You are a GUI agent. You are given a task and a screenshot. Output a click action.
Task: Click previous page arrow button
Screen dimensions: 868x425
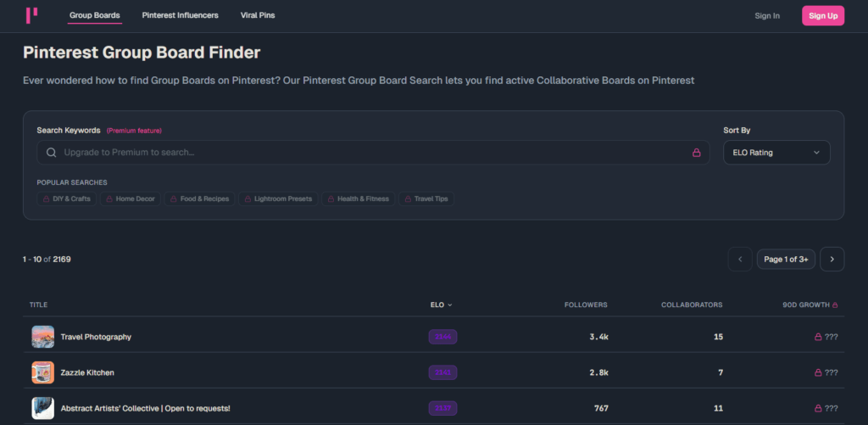pos(740,259)
